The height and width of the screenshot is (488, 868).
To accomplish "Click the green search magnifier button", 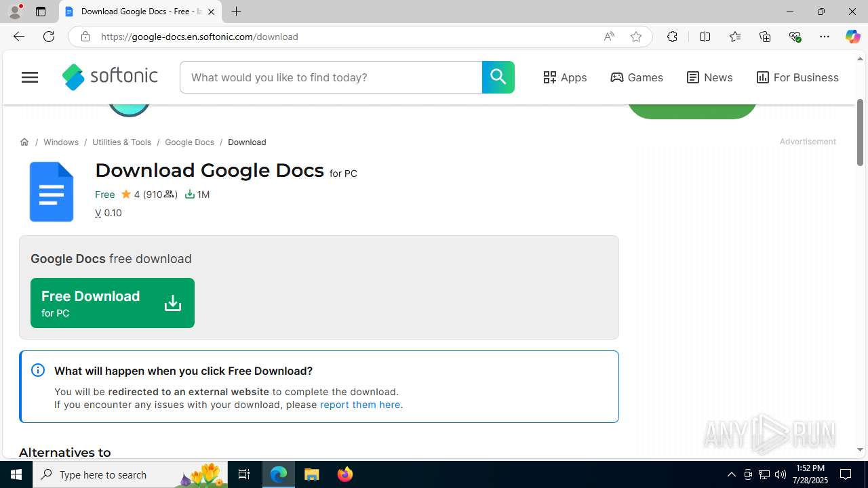I will (x=498, y=77).
